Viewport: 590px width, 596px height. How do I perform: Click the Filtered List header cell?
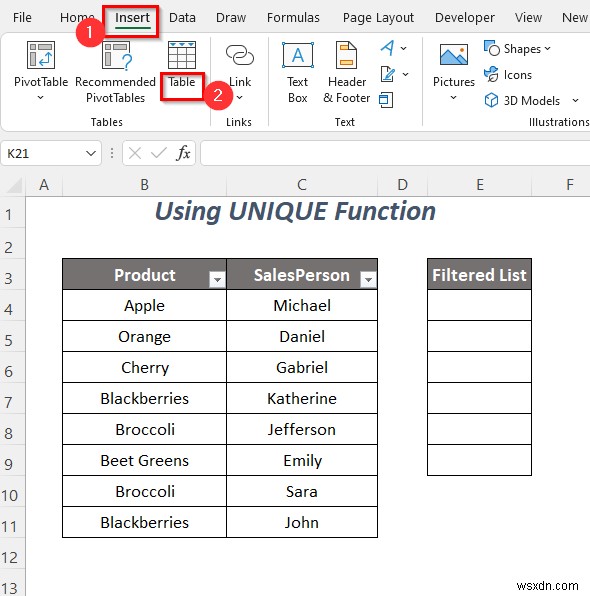(x=479, y=274)
